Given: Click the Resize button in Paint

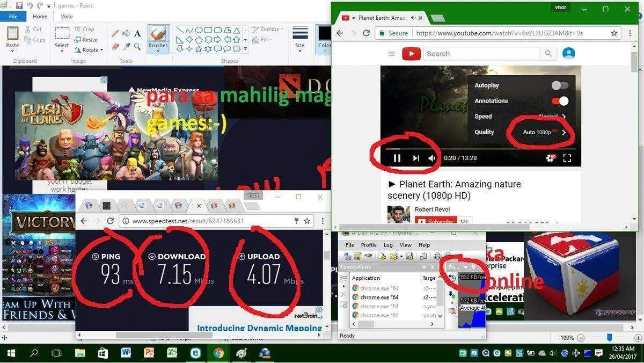Looking at the screenshot, I should click(x=86, y=40).
